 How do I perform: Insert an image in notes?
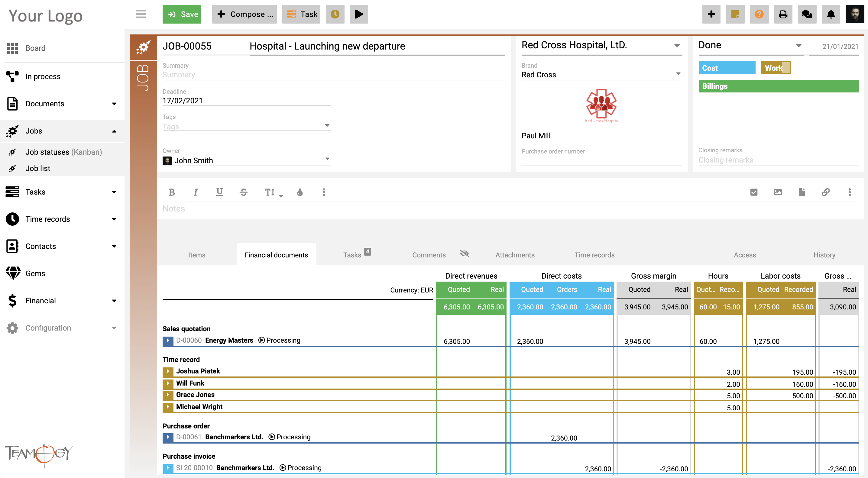(x=778, y=192)
